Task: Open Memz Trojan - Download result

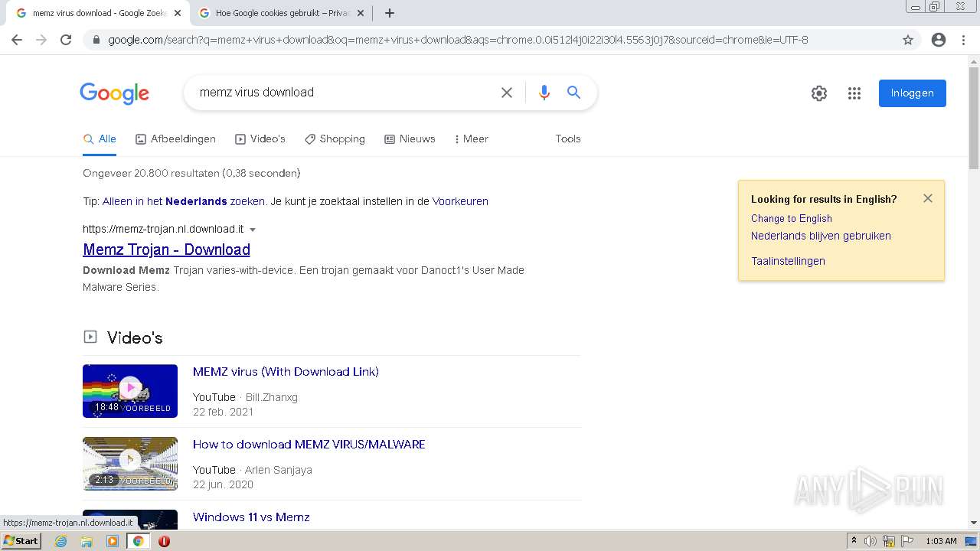Action: (166, 249)
